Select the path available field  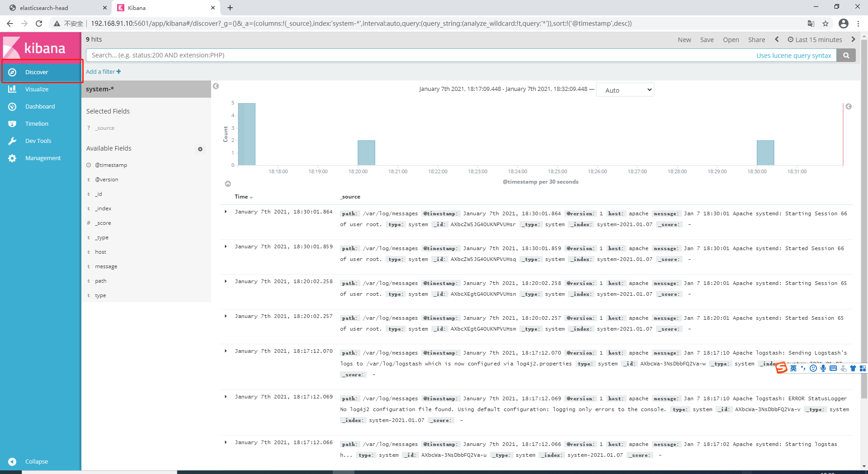[101, 281]
